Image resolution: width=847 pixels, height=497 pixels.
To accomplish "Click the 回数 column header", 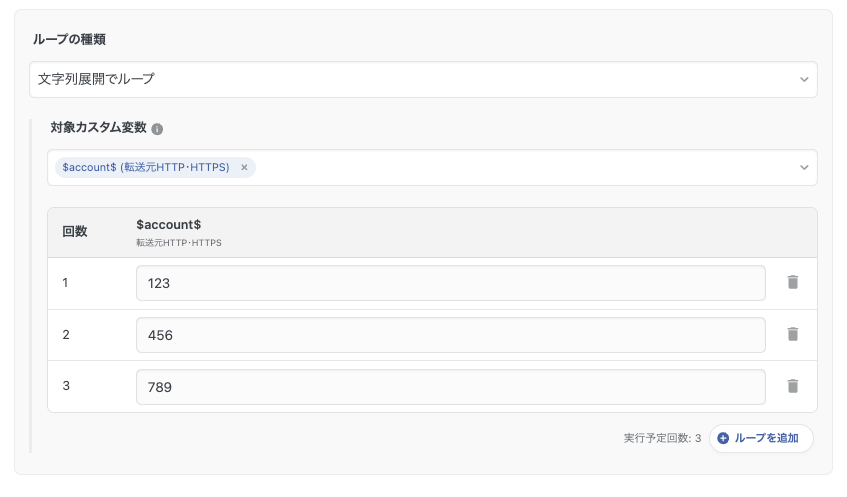I will click(x=75, y=232).
